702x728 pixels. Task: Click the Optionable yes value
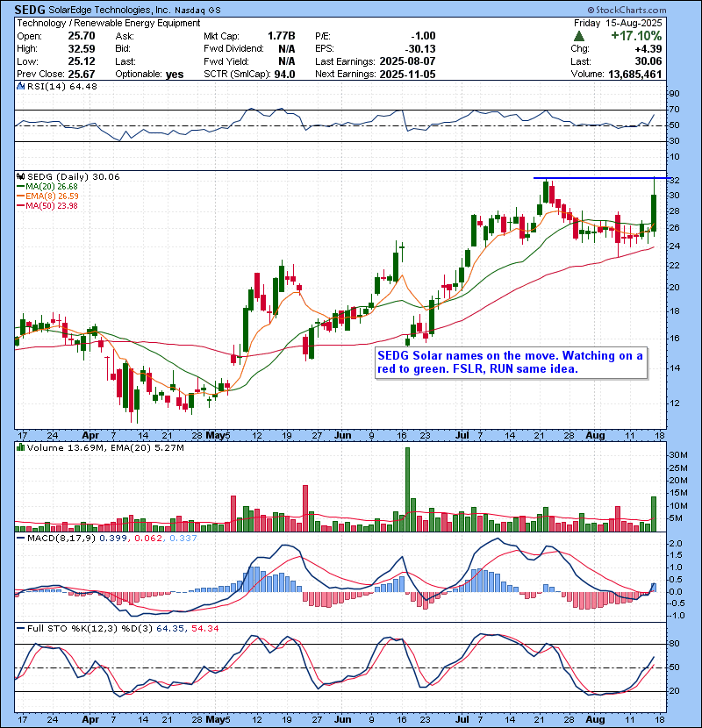[175, 75]
